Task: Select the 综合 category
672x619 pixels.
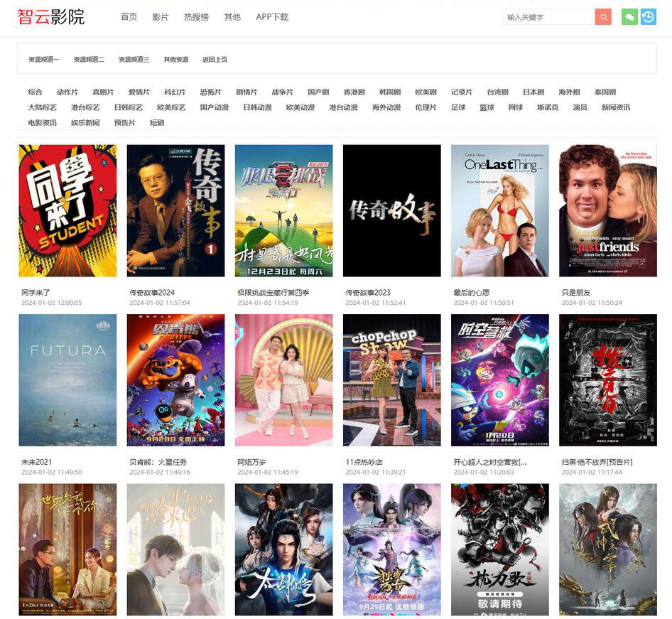Action: pyautogui.click(x=35, y=92)
